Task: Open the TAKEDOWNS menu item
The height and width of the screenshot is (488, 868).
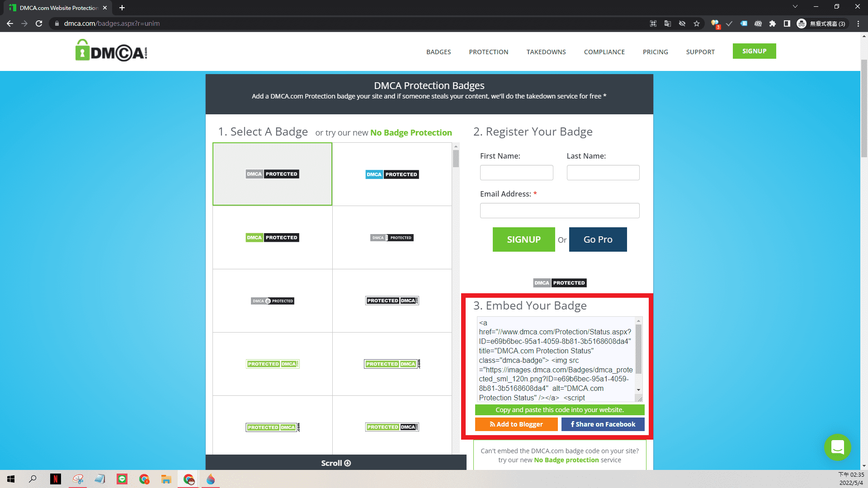Action: (546, 52)
